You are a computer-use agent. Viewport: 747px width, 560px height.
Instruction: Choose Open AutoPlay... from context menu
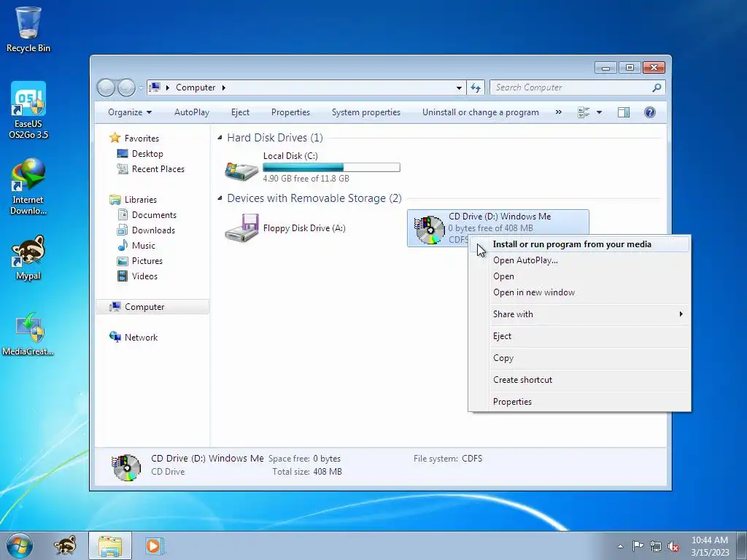(x=579, y=260)
